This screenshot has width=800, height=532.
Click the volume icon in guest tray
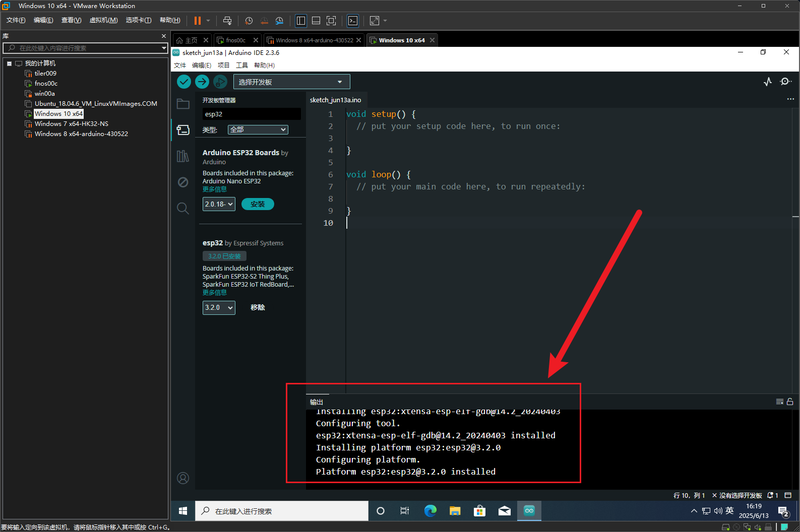click(x=718, y=511)
